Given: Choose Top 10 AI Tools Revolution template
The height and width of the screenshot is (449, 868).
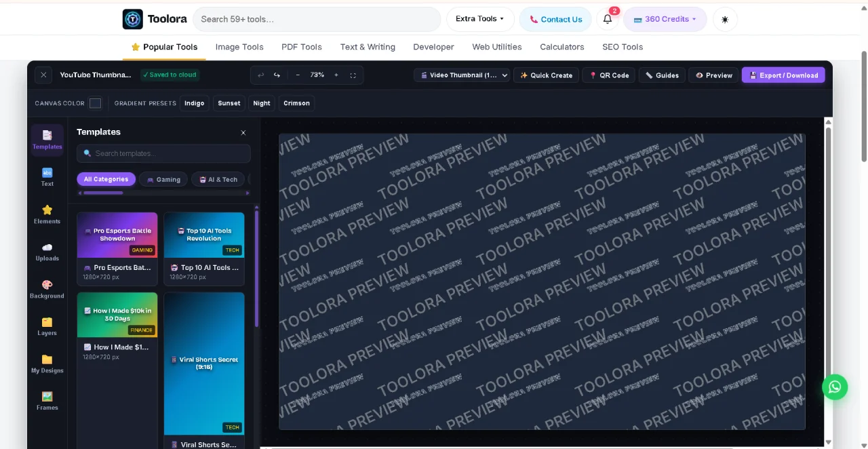Looking at the screenshot, I should [204, 249].
